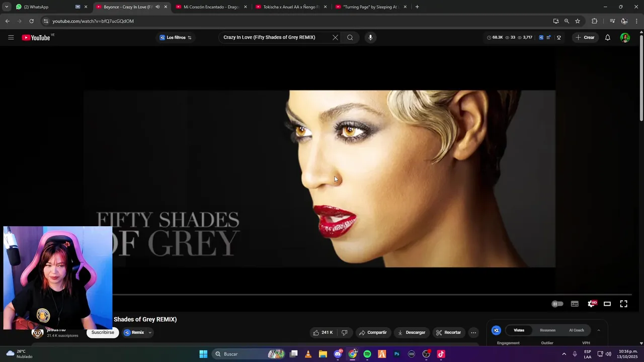Open the browser extensions puzzle icon

click(594, 21)
